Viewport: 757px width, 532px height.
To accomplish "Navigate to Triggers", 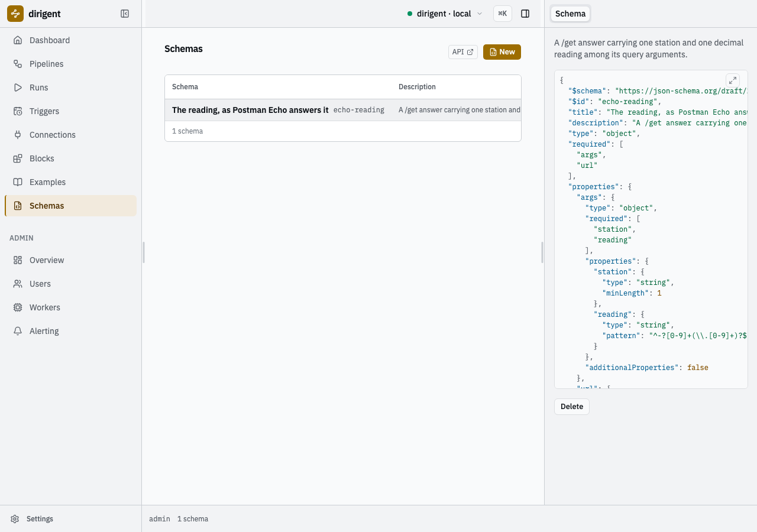I will 70,111.
